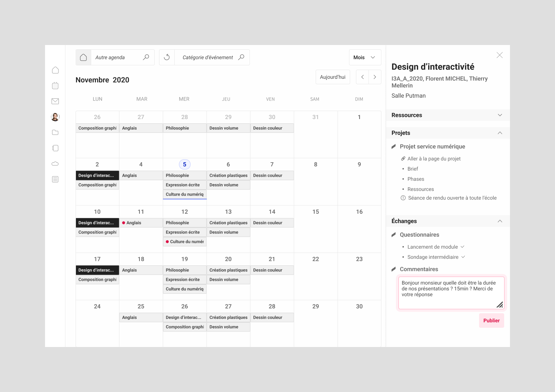The image size is (555, 392).
Task: Open Design d'interac... event on November 2
Action: click(x=97, y=175)
